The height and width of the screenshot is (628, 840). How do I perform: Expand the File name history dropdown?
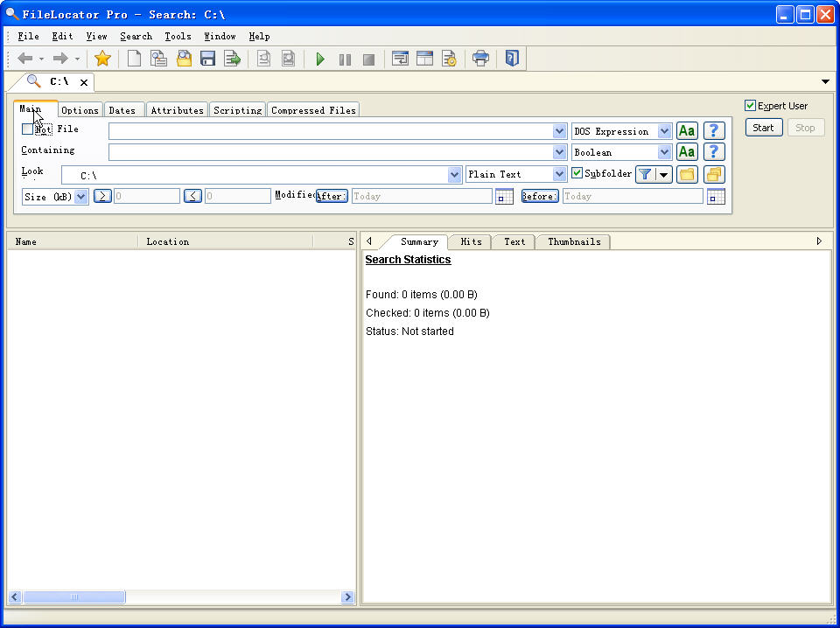coord(559,131)
